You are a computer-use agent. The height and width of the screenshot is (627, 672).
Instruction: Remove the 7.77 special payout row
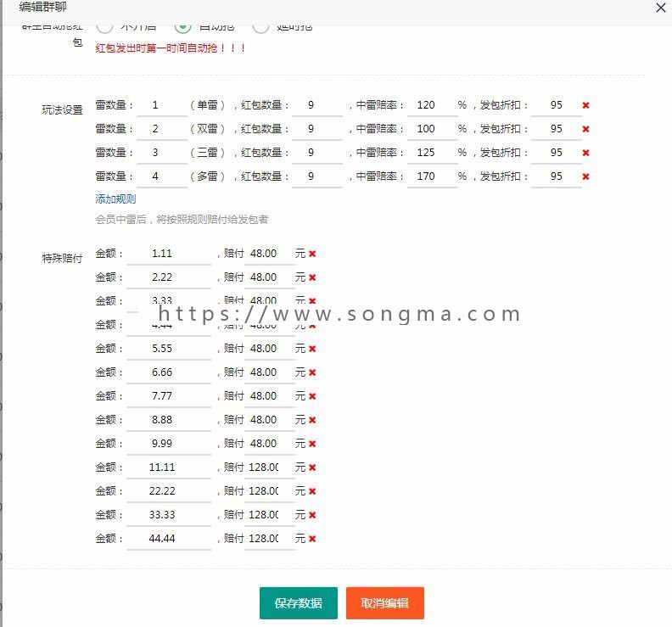click(312, 396)
